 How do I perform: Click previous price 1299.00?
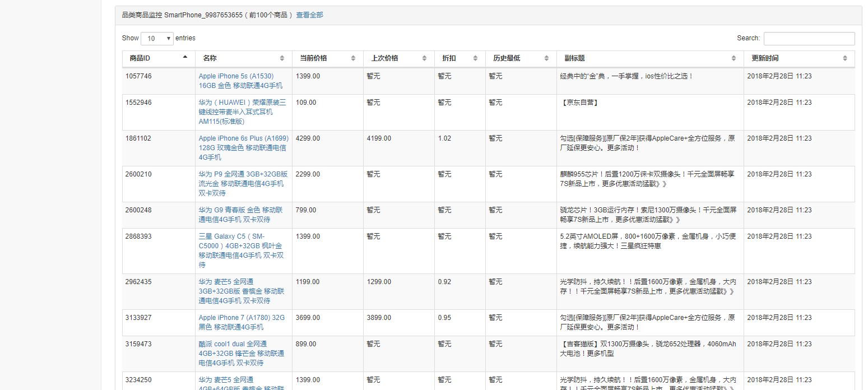[x=379, y=282]
